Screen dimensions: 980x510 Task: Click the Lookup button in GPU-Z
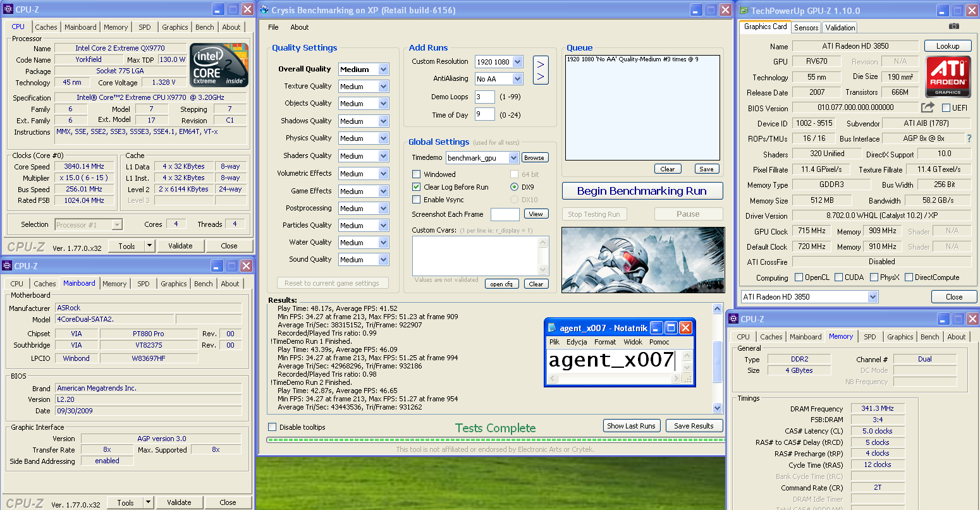[948, 46]
